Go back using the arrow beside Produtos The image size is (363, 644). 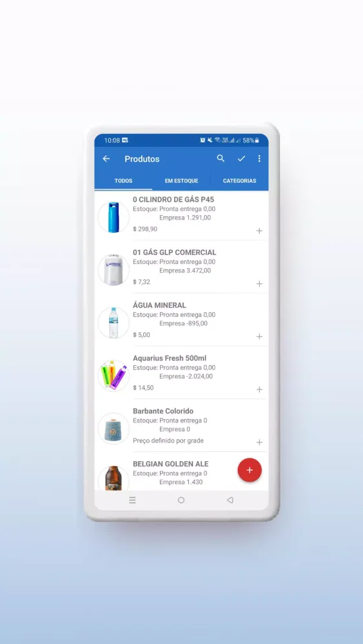pos(106,158)
